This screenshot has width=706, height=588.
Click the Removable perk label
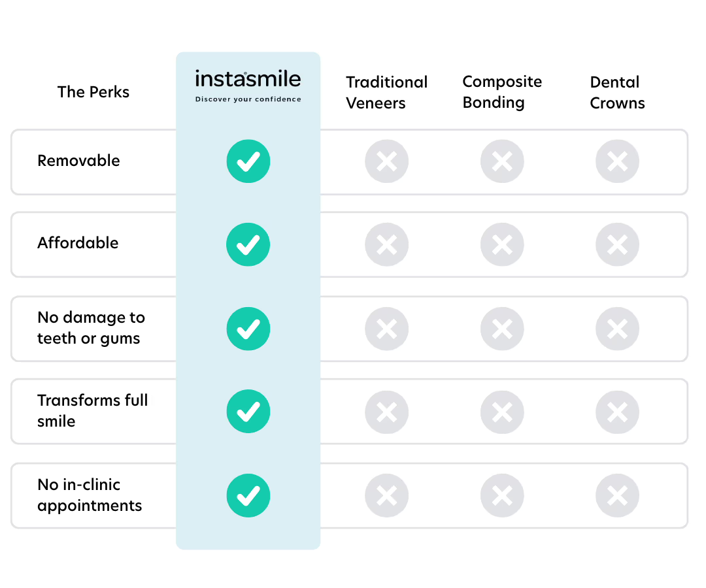(78, 161)
